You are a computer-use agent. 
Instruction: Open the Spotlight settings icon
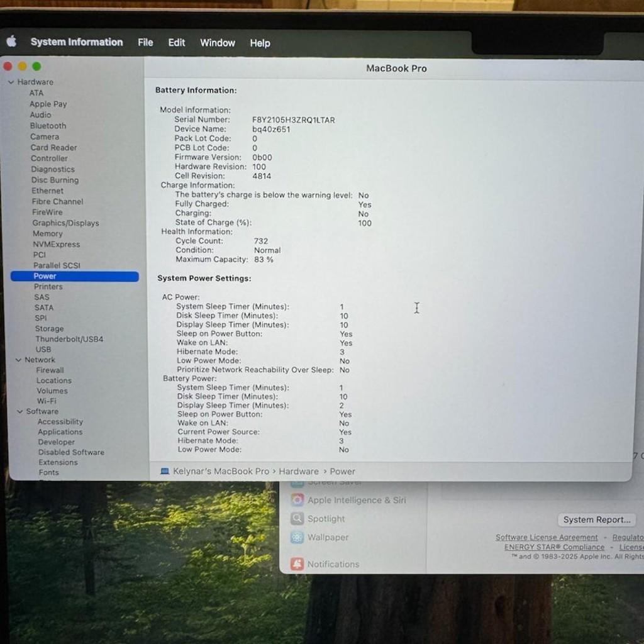point(297,518)
